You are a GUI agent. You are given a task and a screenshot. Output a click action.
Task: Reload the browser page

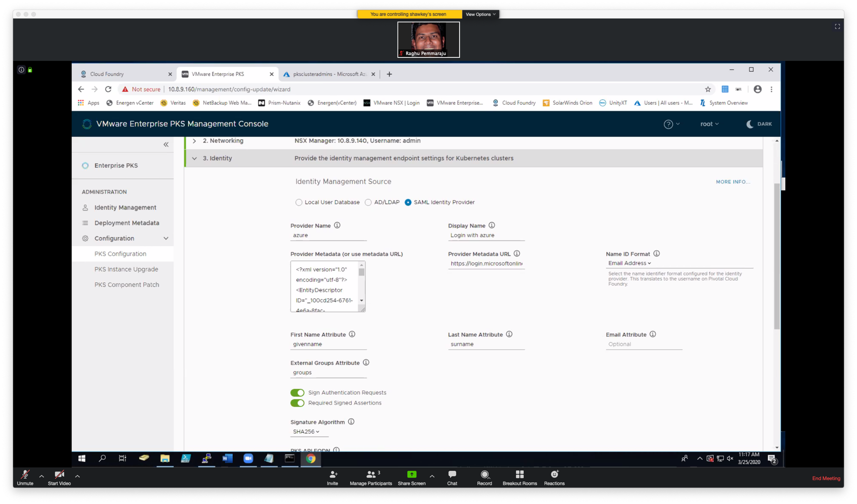[108, 89]
